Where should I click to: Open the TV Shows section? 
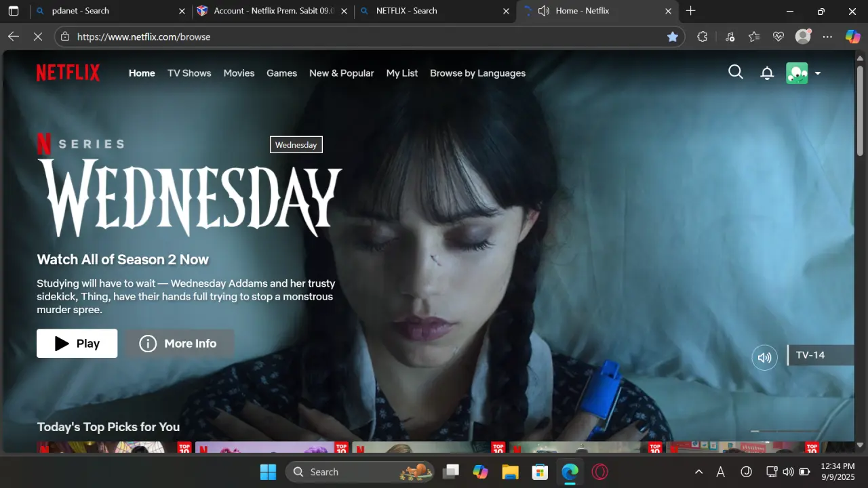pyautogui.click(x=189, y=73)
